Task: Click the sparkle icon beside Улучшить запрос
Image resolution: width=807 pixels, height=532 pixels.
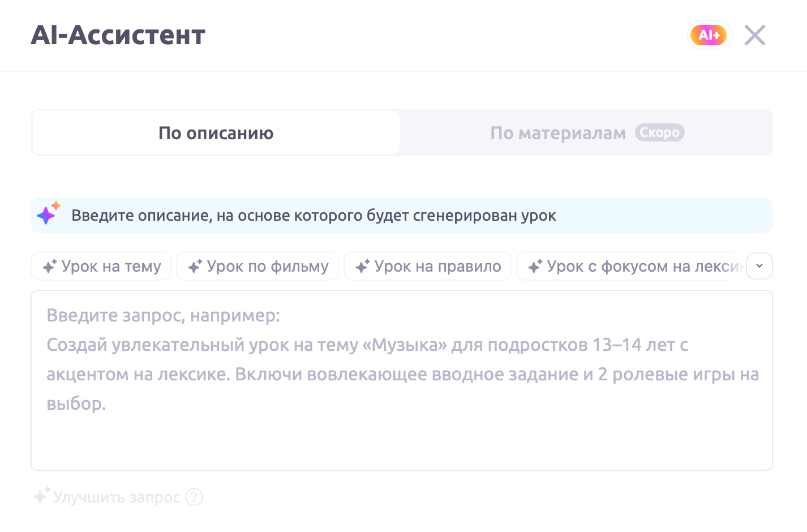Action: coord(42,496)
